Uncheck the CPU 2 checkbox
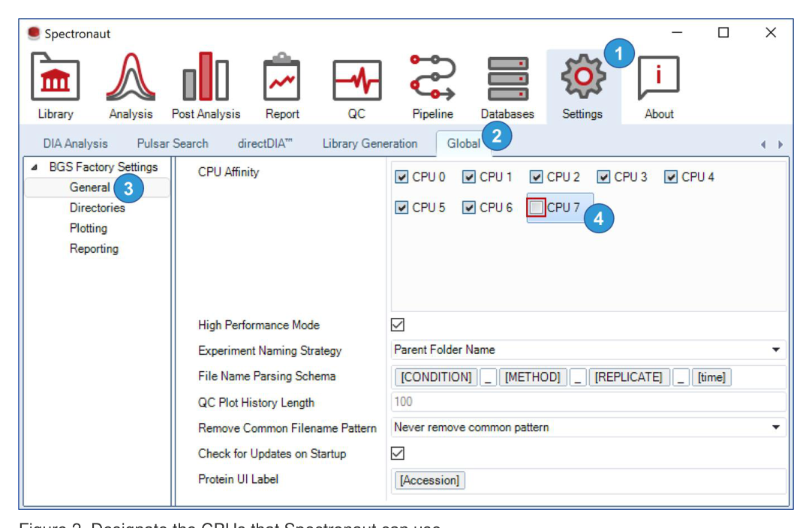Screen dimensions: 812x528 click(536, 177)
